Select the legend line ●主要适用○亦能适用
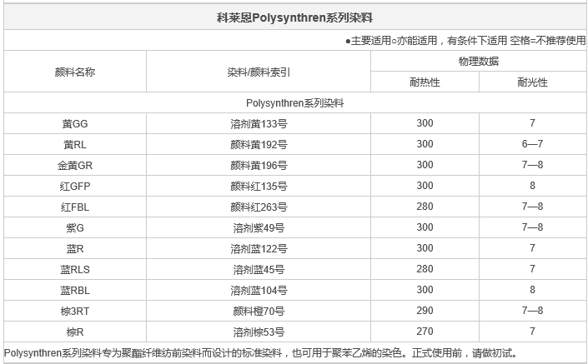 391,41
